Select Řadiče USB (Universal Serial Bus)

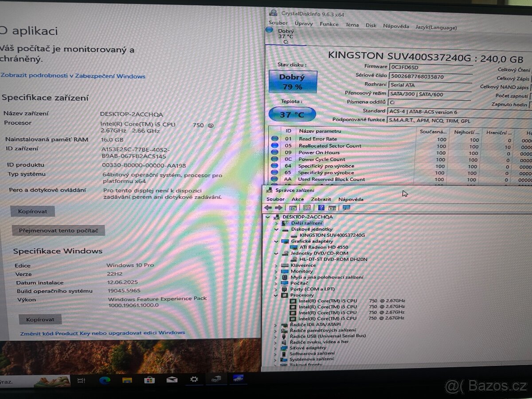[328, 336]
